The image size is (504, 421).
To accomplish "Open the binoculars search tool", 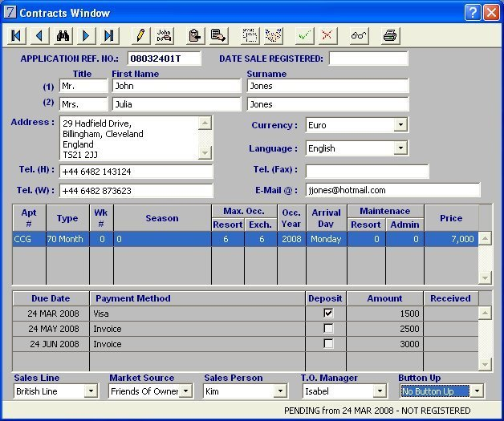I will (63, 35).
